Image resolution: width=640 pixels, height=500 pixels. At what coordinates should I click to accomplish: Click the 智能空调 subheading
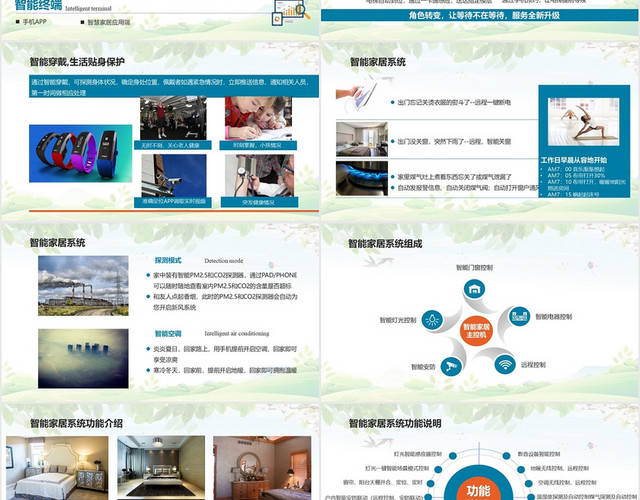coord(168,333)
